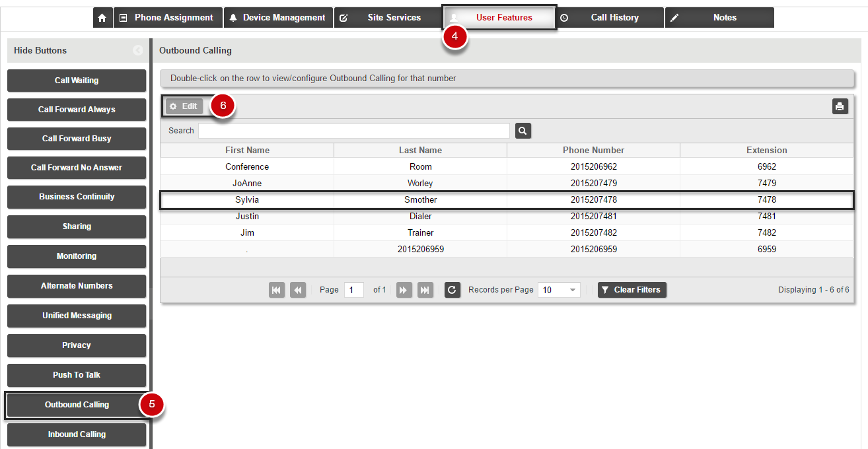
Task: Open Notes tab
Action: 719,18
